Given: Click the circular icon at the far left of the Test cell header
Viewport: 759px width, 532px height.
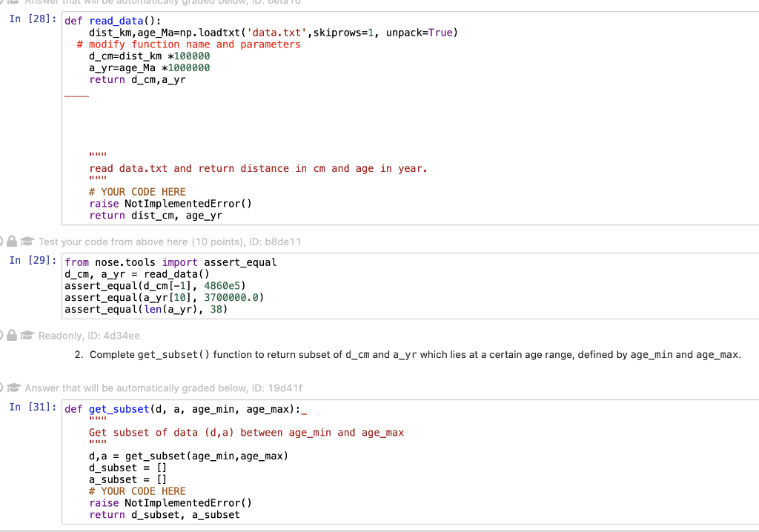Looking at the screenshot, I should click(1, 242).
